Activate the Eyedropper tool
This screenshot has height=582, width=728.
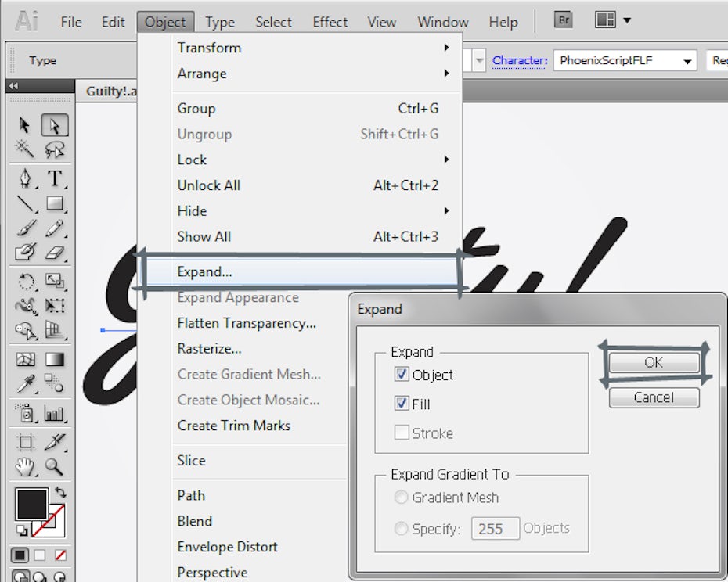click(26, 383)
